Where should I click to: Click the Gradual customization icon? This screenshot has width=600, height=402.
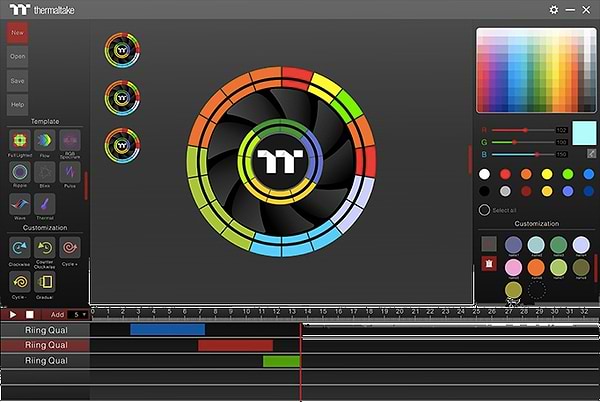(x=44, y=282)
